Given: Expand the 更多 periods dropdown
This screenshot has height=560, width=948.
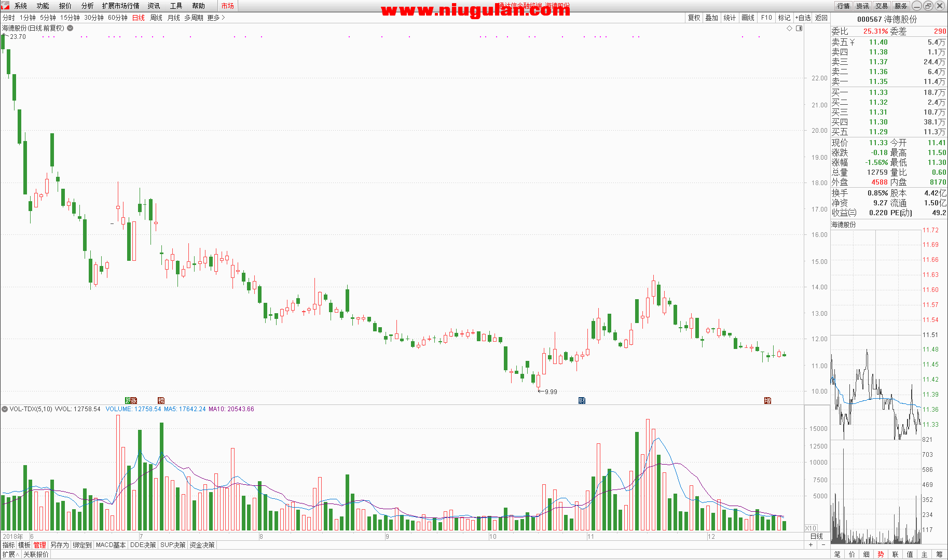Looking at the screenshot, I should point(216,18).
